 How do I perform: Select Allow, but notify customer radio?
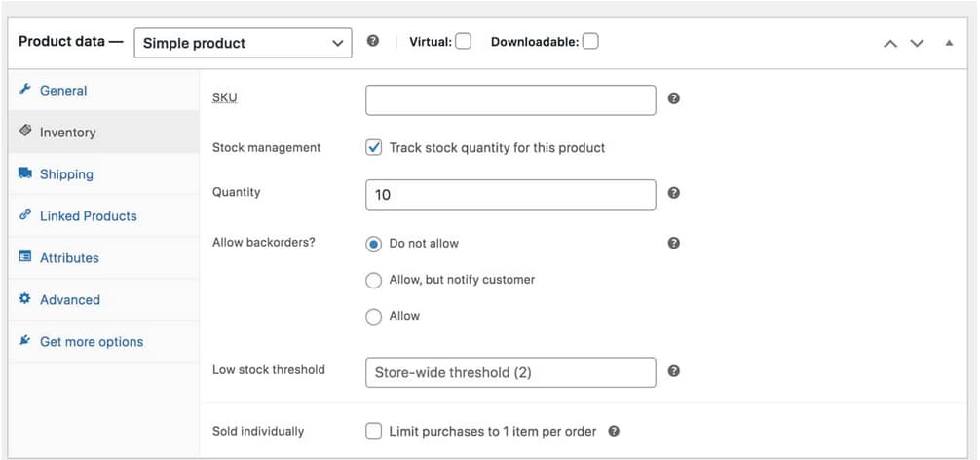(x=373, y=281)
